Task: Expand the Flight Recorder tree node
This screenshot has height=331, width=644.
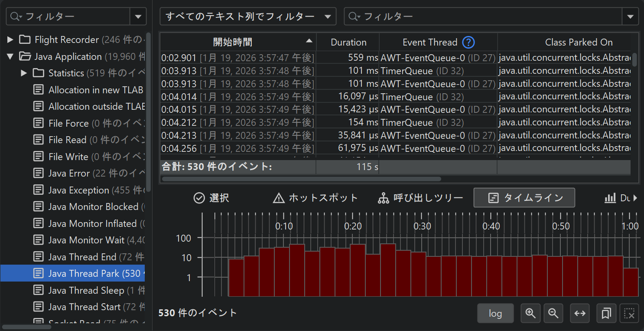Action: pyautogui.click(x=10, y=40)
